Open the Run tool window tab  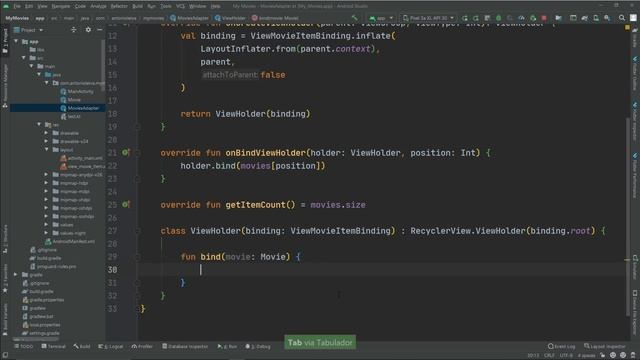click(x=227, y=346)
